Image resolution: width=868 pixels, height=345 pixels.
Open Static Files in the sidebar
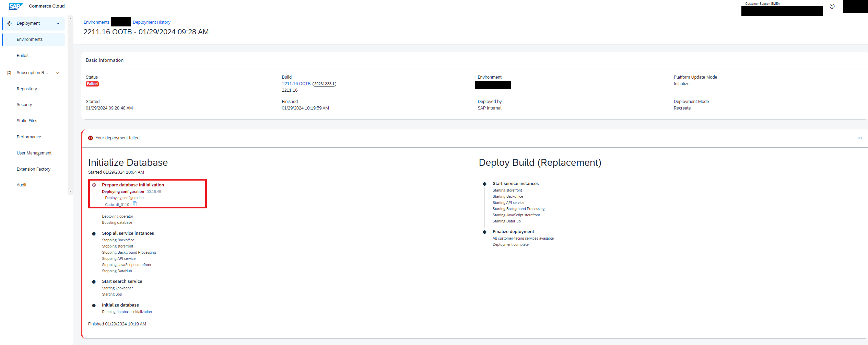tap(27, 121)
